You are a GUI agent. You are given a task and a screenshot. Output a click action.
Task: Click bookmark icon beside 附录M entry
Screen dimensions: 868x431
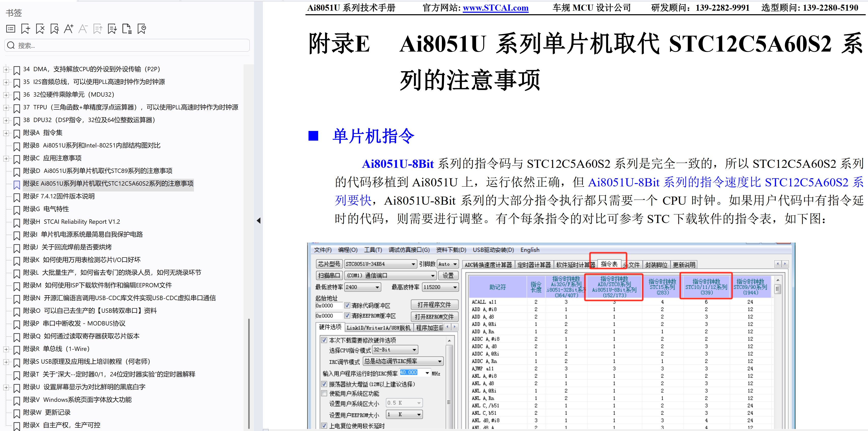[x=17, y=286]
